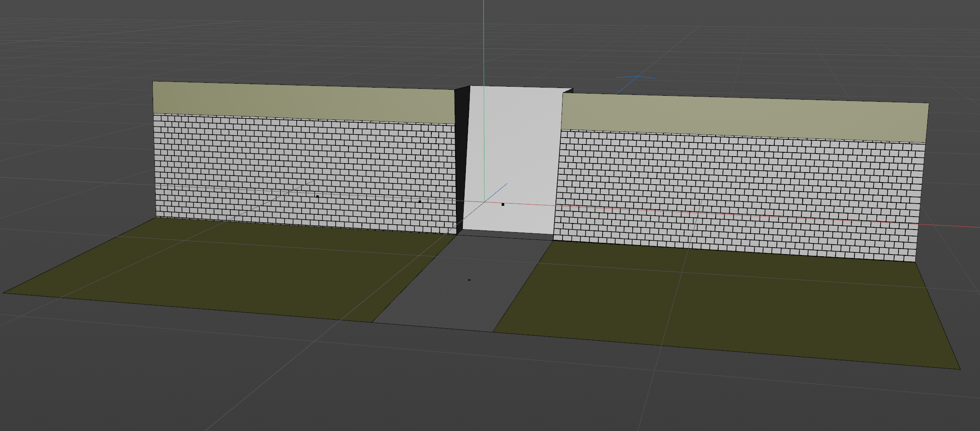
Task: Click the black origin point on the white panel
Action: tap(503, 204)
